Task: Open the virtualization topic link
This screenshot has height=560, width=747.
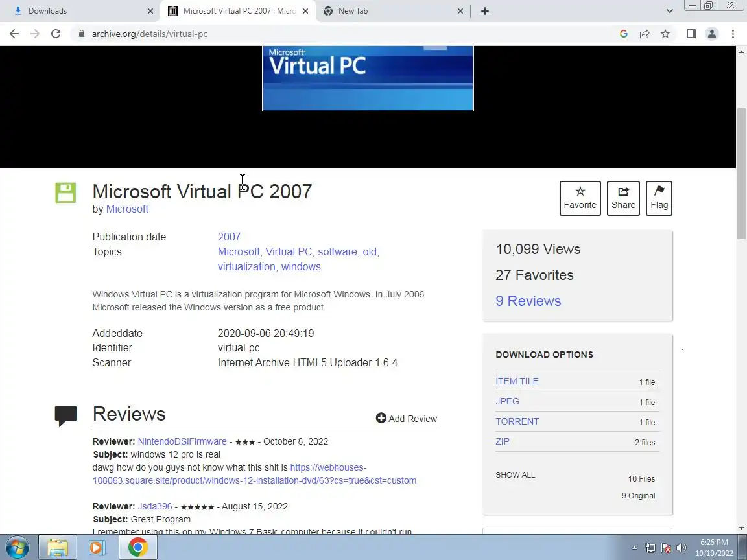Action: [246, 266]
